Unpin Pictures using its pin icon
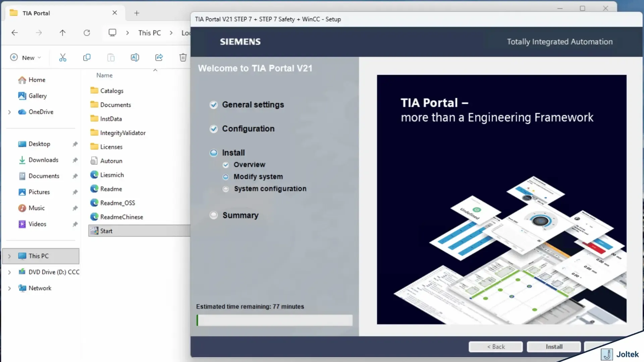This screenshot has width=644, height=362. pos(75,192)
